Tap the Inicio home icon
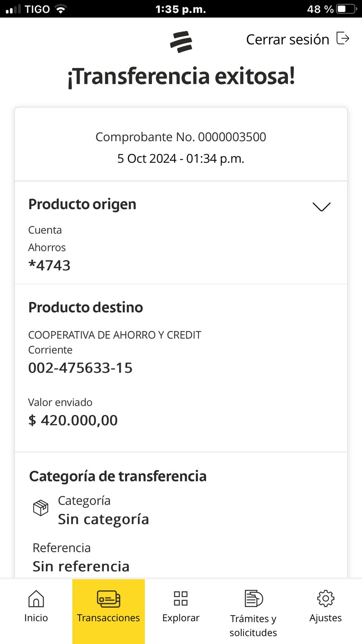Image resolution: width=362 pixels, height=644 pixels. coord(36,599)
